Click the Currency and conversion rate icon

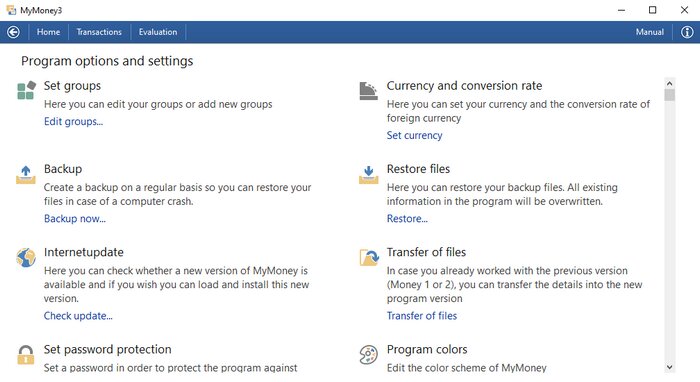369,91
